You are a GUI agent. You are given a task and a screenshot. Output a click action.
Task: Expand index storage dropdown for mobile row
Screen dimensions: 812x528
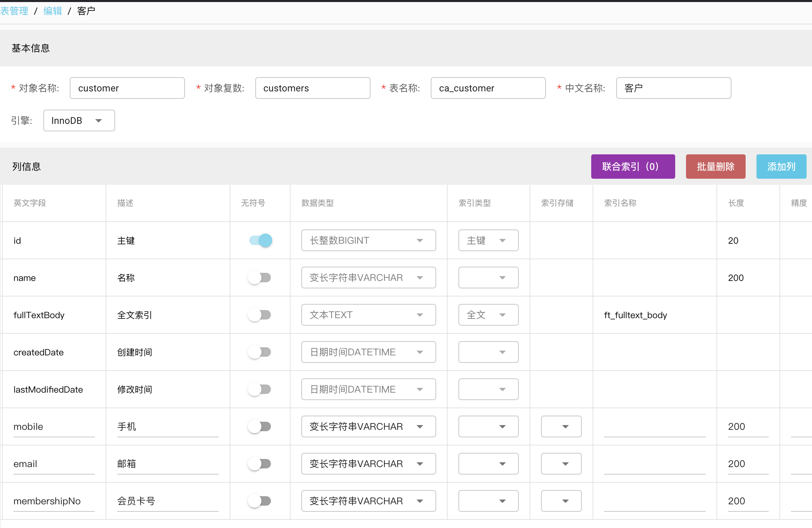click(x=561, y=426)
